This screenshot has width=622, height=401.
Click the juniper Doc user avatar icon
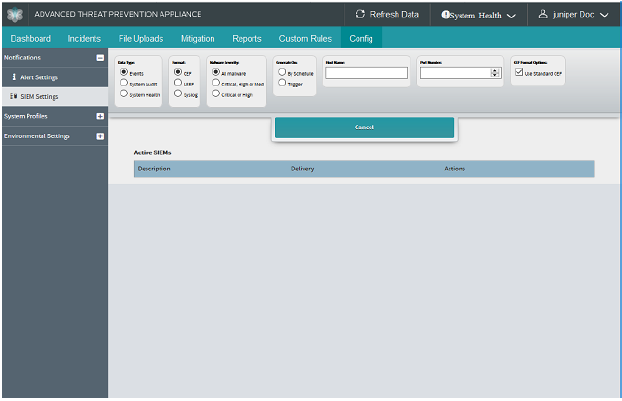(543, 14)
